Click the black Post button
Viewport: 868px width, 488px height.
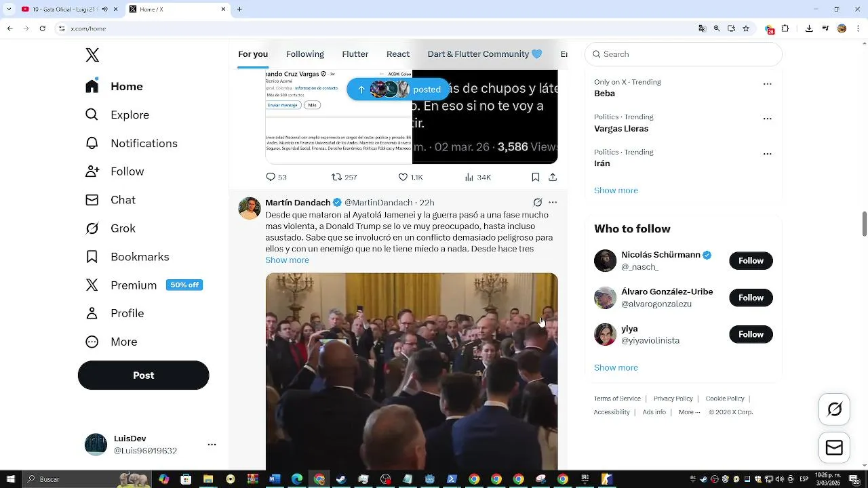[144, 375]
